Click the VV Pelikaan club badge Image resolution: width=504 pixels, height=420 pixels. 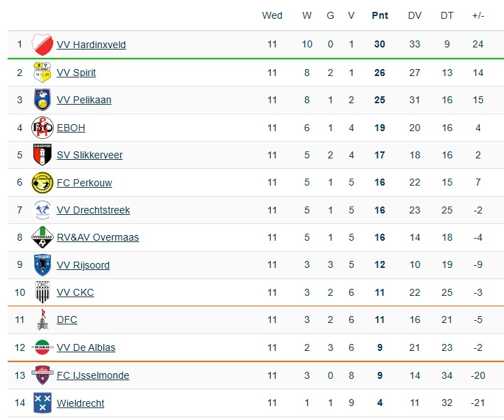click(x=43, y=100)
